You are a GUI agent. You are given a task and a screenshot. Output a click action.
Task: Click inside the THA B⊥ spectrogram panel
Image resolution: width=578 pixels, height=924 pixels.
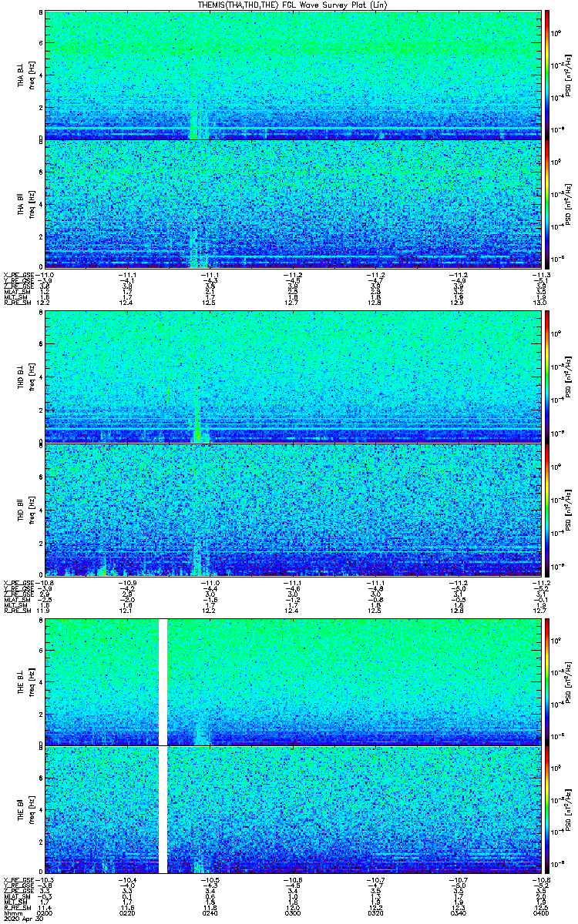tap(293, 75)
